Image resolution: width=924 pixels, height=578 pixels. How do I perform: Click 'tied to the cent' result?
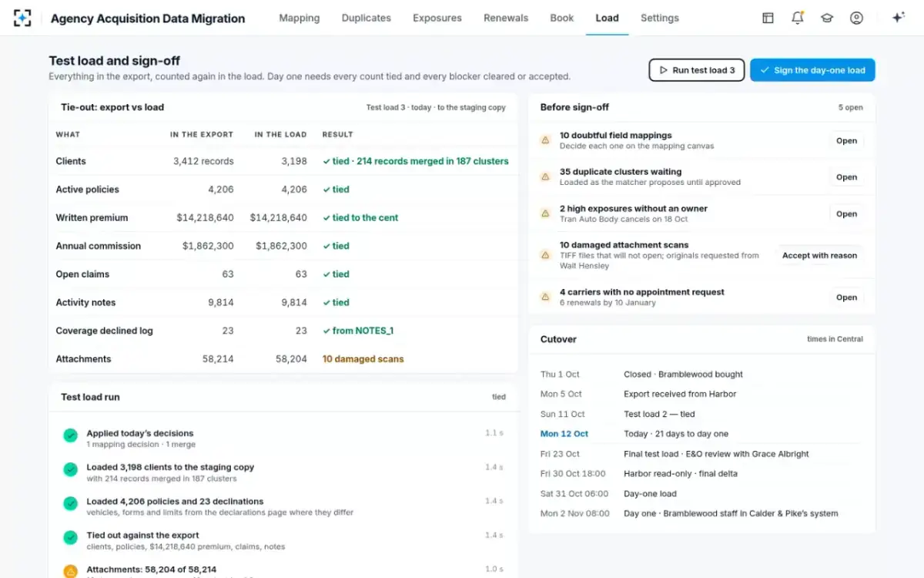pos(360,218)
